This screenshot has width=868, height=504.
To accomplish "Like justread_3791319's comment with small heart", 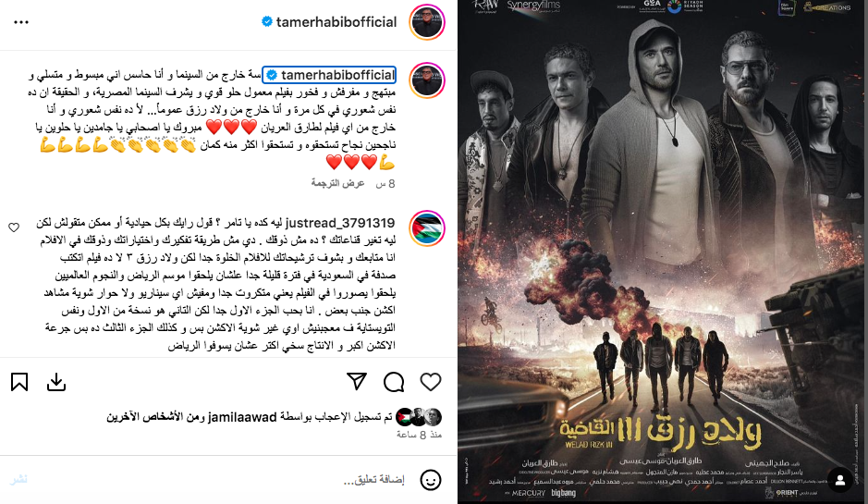I will pyautogui.click(x=14, y=227).
